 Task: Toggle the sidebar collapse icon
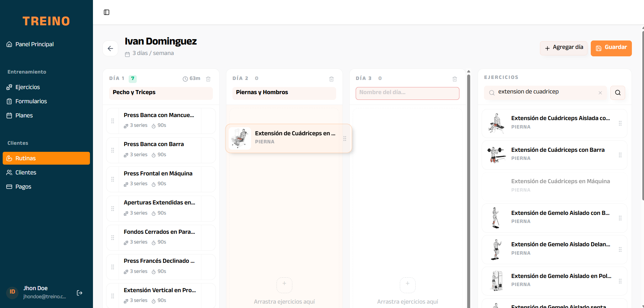(x=106, y=12)
